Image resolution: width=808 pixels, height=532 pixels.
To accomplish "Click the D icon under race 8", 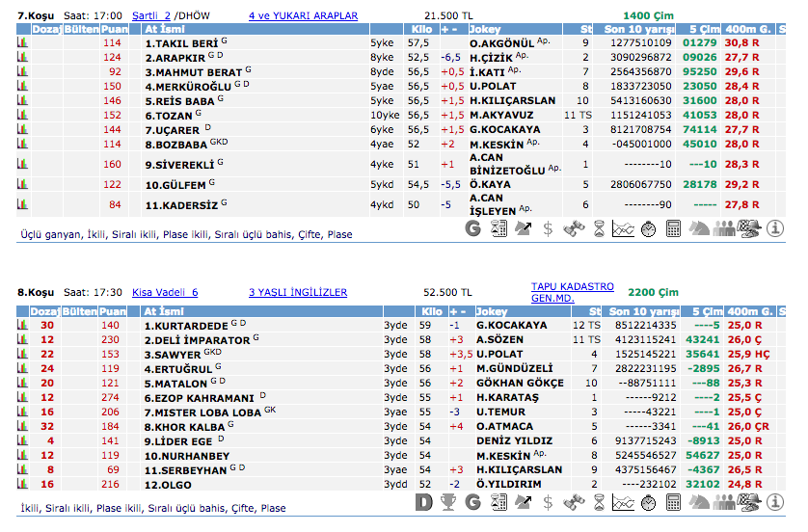I will (x=423, y=502).
